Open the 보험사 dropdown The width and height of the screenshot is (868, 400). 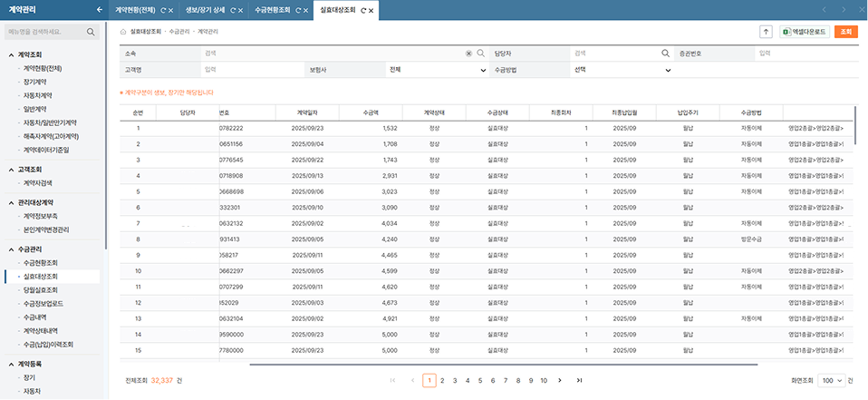tap(437, 69)
